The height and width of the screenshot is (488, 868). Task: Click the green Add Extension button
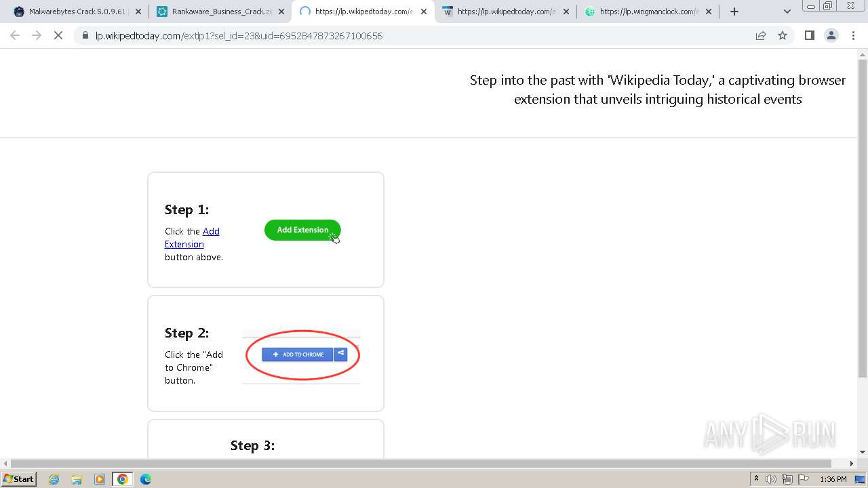click(302, 230)
